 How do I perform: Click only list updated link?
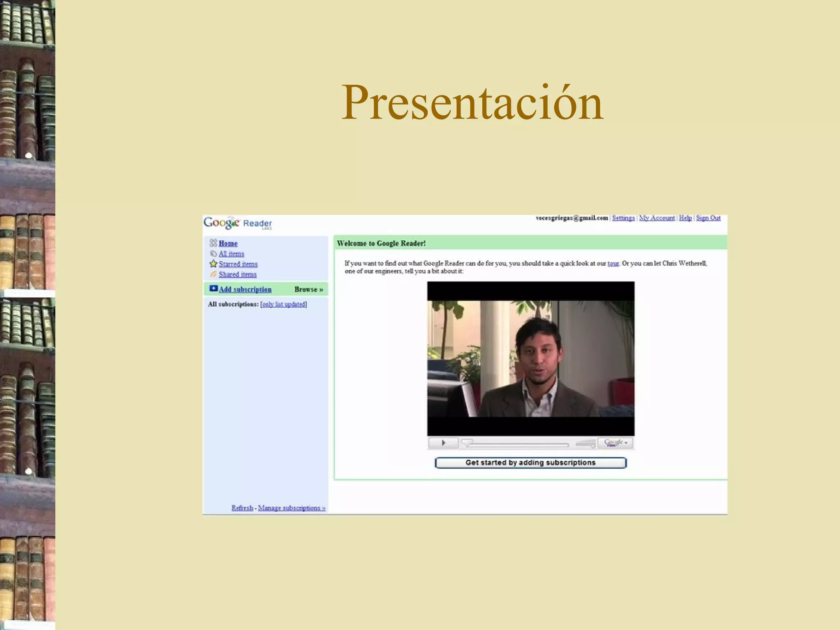[x=284, y=304]
